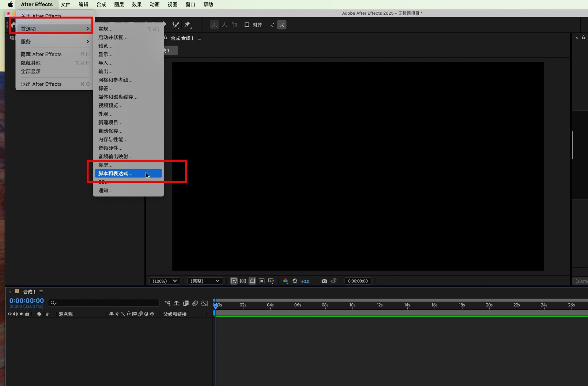The width and height of the screenshot is (588, 386).
Task: Click the timeline layer search field
Action: click(104, 303)
